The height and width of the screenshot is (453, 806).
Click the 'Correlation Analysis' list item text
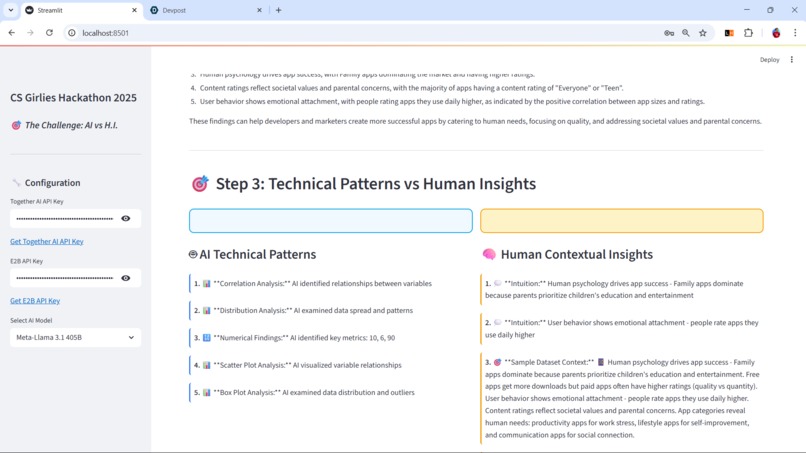(x=322, y=283)
